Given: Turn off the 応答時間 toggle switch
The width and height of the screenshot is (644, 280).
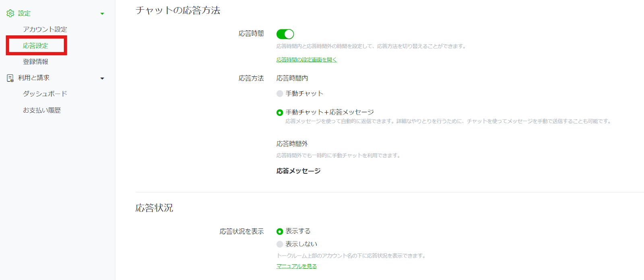Looking at the screenshot, I should (x=285, y=34).
